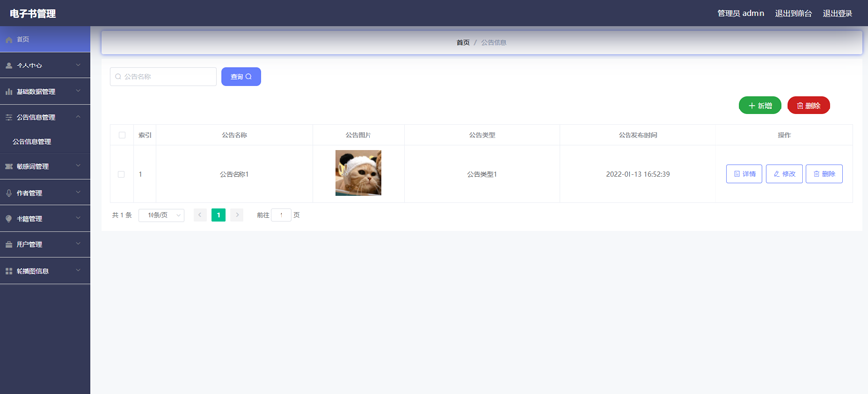Click the 查询 search button
Viewport: 868px width, 394px height.
tap(240, 77)
